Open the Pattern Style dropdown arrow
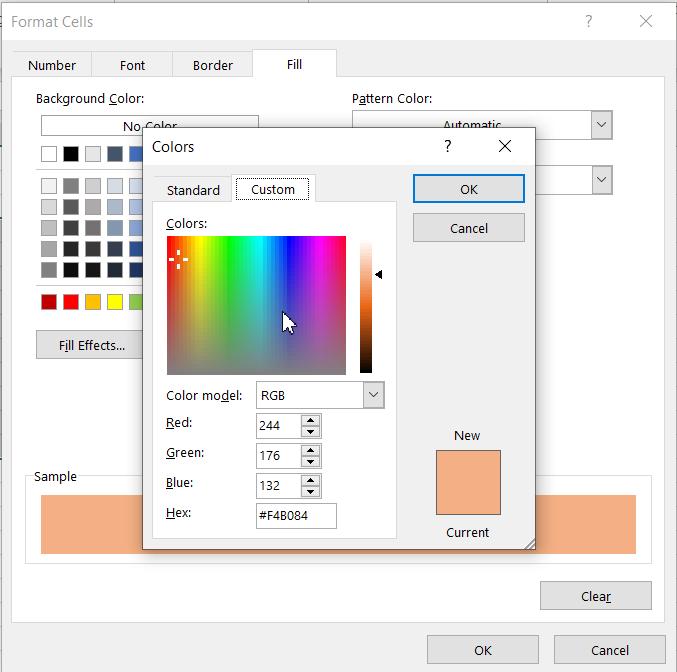Screen dimensions: 677x672 pyautogui.click(x=601, y=180)
